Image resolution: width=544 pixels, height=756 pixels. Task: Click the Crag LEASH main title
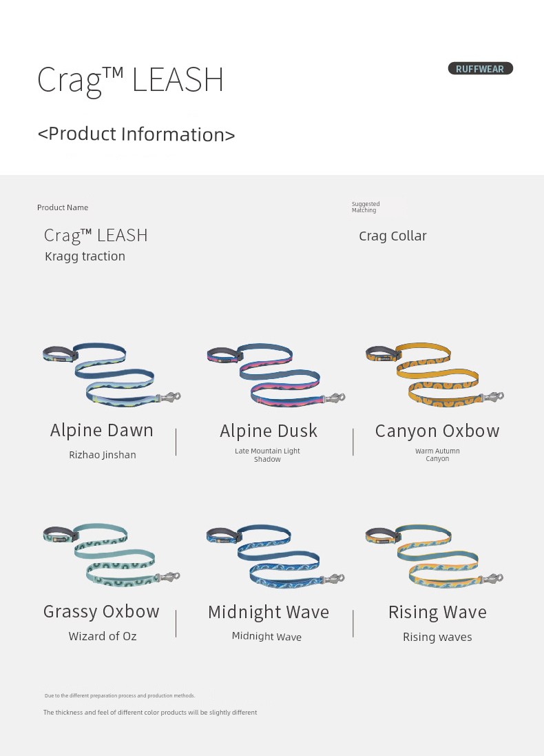[131, 80]
